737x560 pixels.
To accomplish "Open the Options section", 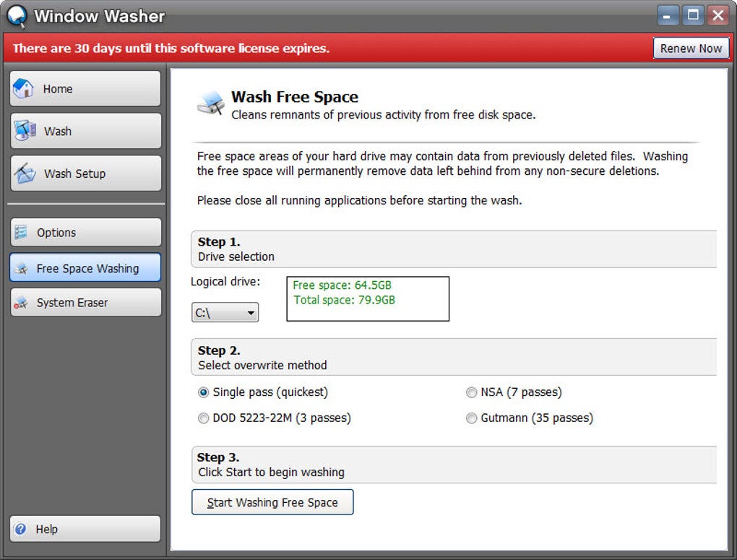I will pos(85,232).
